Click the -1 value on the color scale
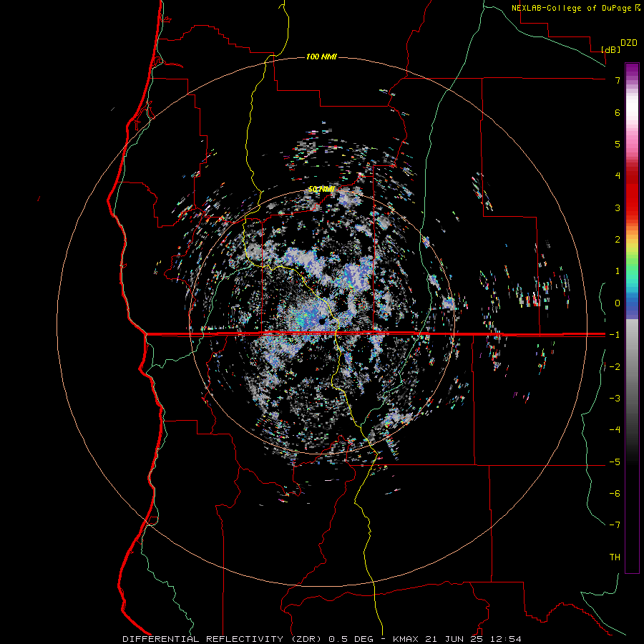The width and height of the screenshot is (644, 644). 615,335
